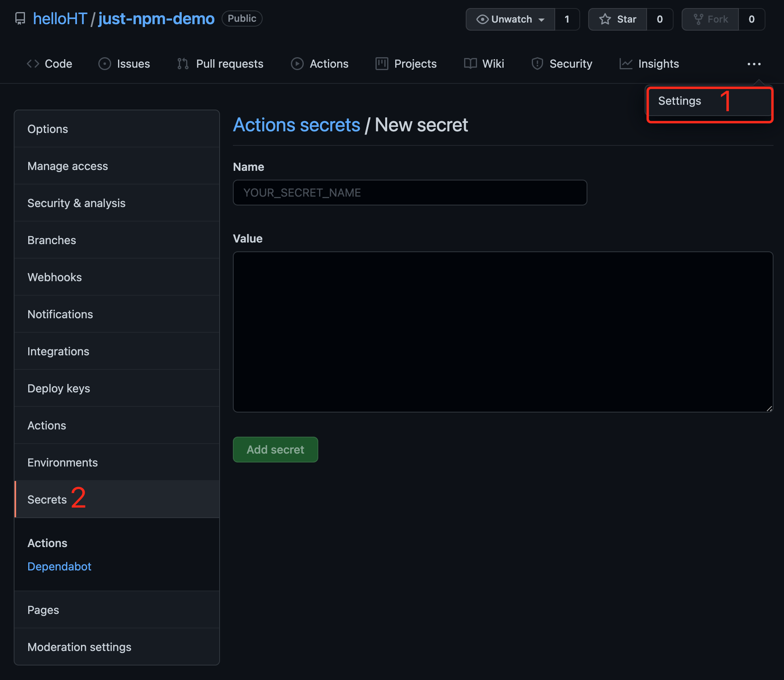
Task: Click the fork icon in Fork button
Action: pyautogui.click(x=698, y=19)
